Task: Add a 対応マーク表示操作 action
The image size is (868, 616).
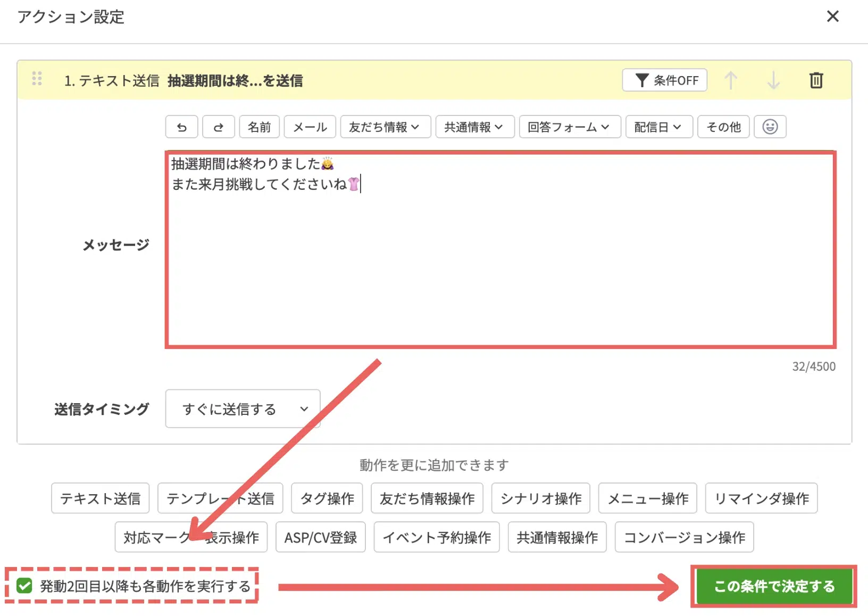Action: pos(191,537)
